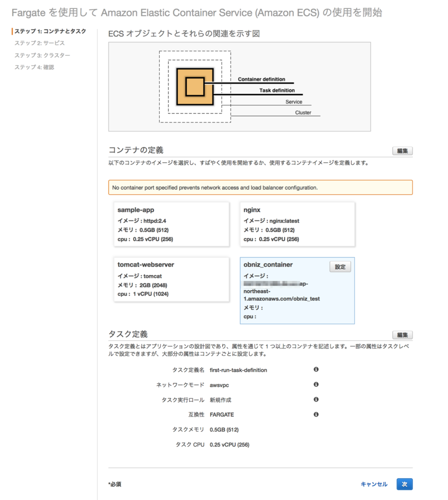Select the tomcat-webserver container card

[x=171, y=279]
